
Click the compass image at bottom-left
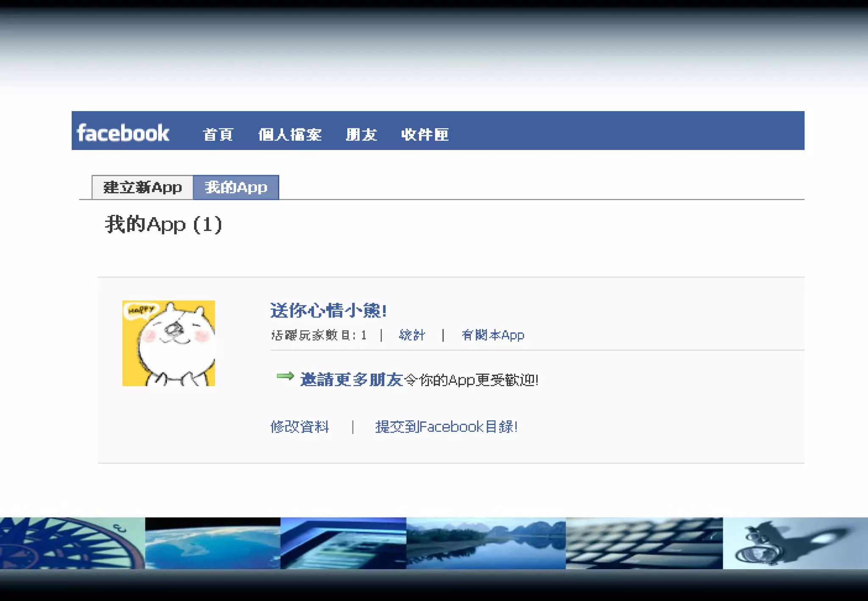click(72, 543)
